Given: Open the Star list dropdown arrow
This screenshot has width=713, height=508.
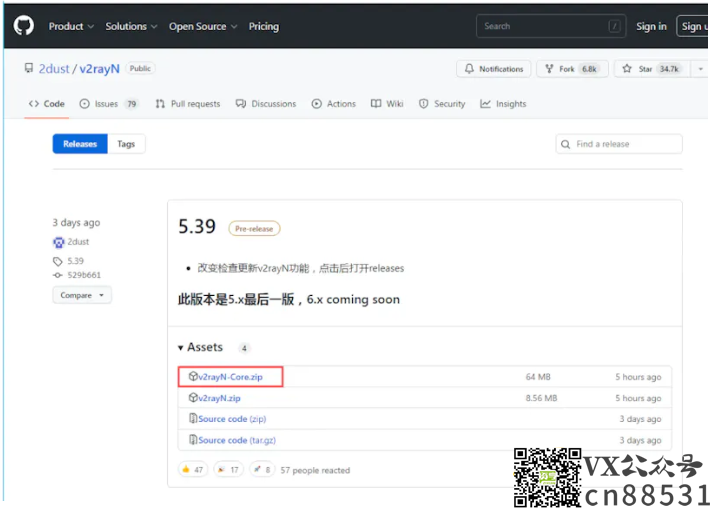Looking at the screenshot, I should pos(701,69).
